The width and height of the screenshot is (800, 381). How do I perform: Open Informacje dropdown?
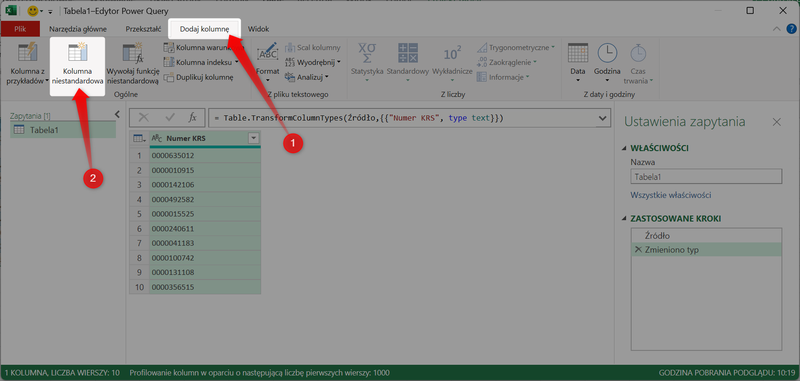[x=528, y=78]
